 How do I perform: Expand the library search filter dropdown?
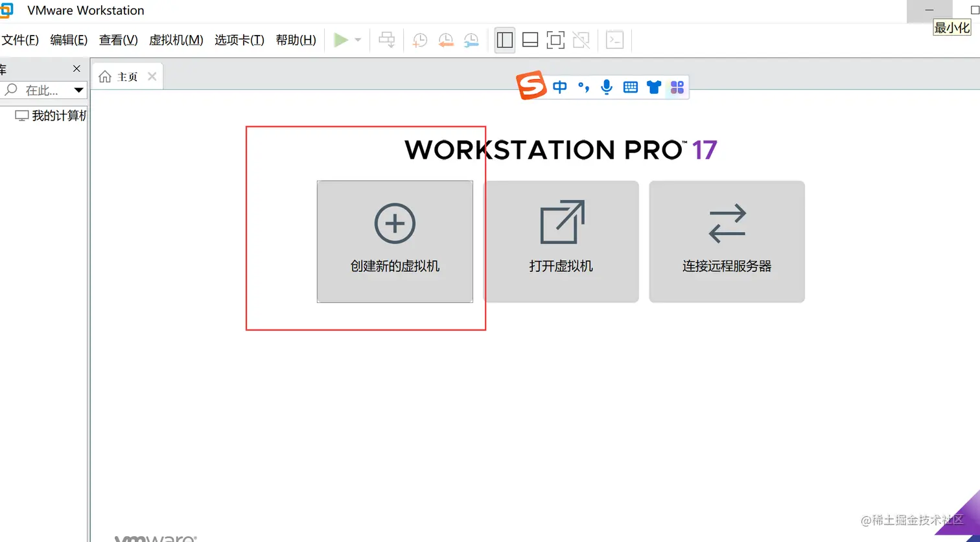tap(78, 90)
